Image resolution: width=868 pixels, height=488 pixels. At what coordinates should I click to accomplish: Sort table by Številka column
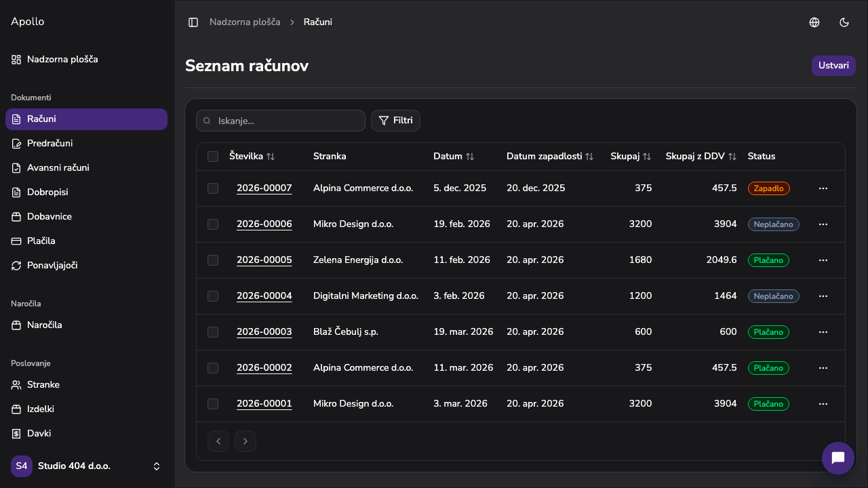click(252, 157)
